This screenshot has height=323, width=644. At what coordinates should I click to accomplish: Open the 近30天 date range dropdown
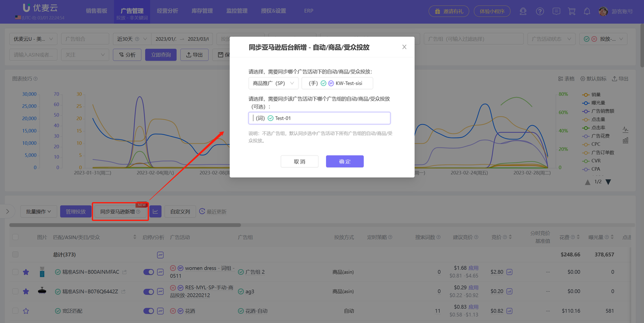click(132, 39)
